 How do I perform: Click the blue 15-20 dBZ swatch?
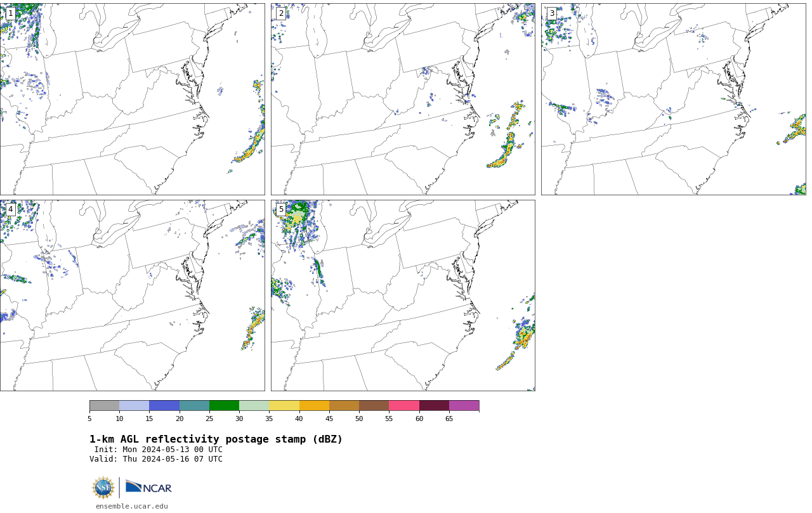click(164, 406)
